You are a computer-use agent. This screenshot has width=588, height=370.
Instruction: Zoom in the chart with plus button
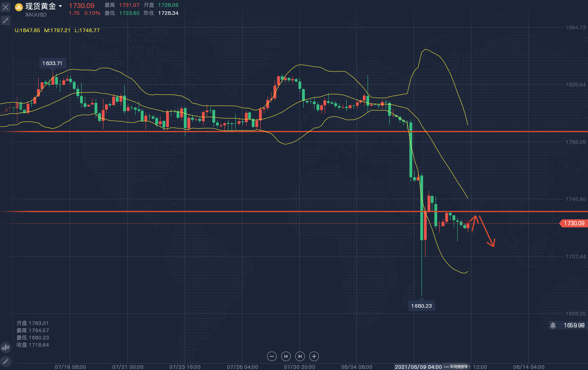tap(314, 356)
